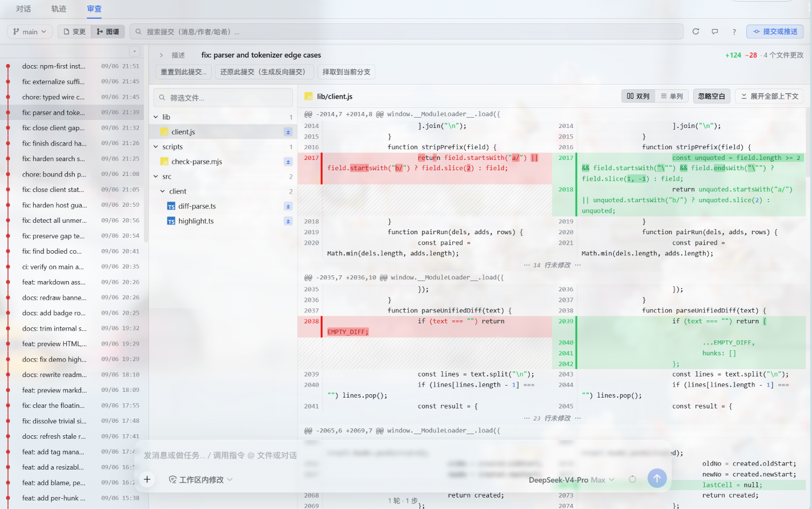Send message with the blue arrow button
Image resolution: width=812 pixels, height=509 pixels.
(x=657, y=478)
